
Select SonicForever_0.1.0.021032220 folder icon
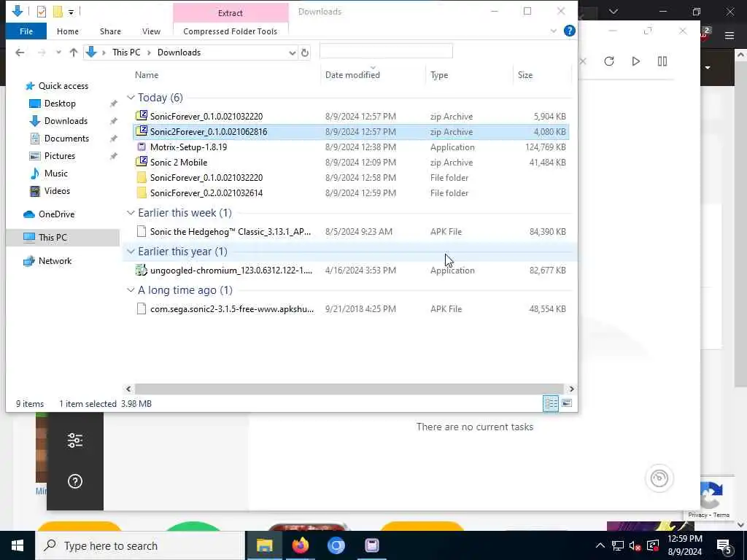142,178
